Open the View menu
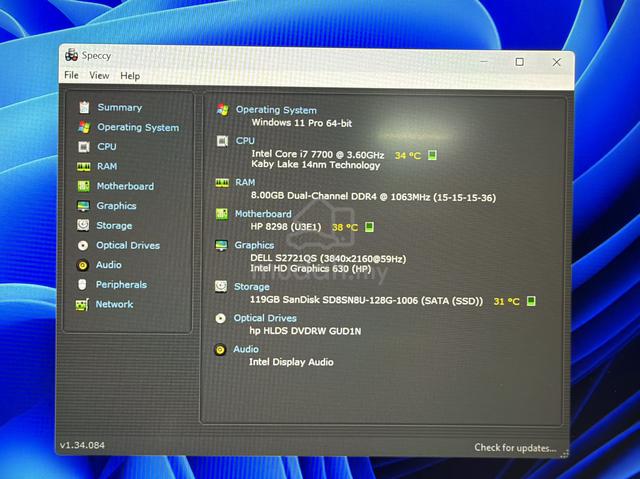This screenshot has width=640, height=479. click(x=99, y=75)
